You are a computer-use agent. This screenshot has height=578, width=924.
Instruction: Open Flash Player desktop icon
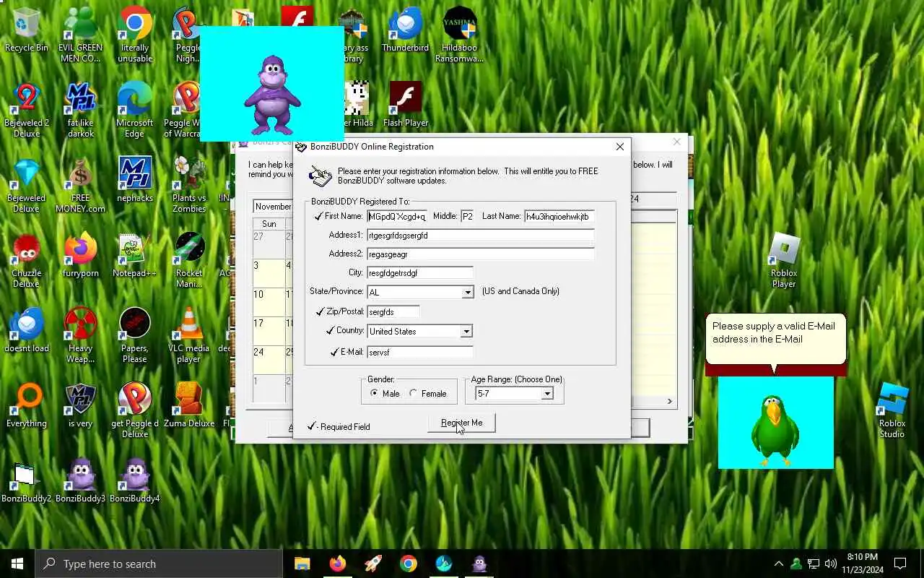coord(405,105)
